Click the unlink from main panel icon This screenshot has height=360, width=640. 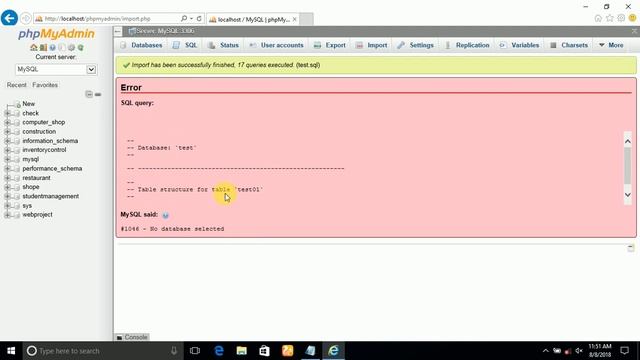(x=98, y=94)
